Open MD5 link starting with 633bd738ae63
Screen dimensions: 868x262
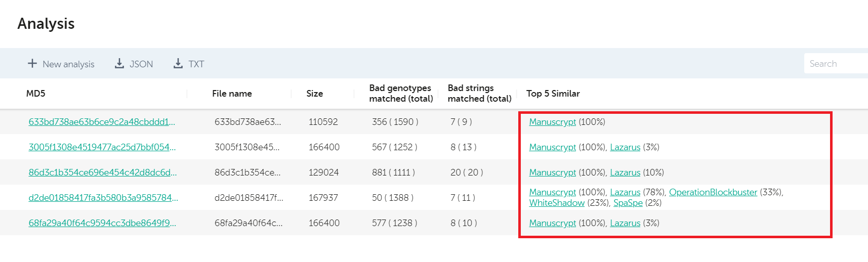pos(102,122)
